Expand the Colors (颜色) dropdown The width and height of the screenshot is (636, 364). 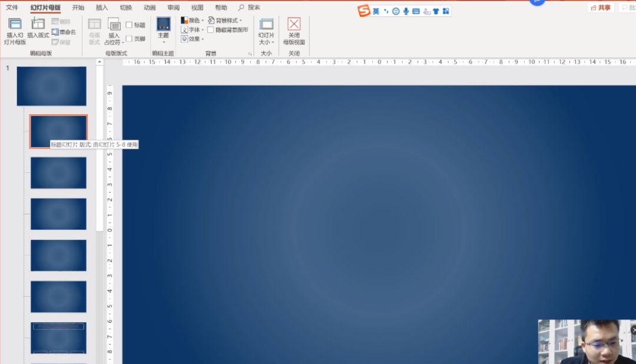coord(192,20)
